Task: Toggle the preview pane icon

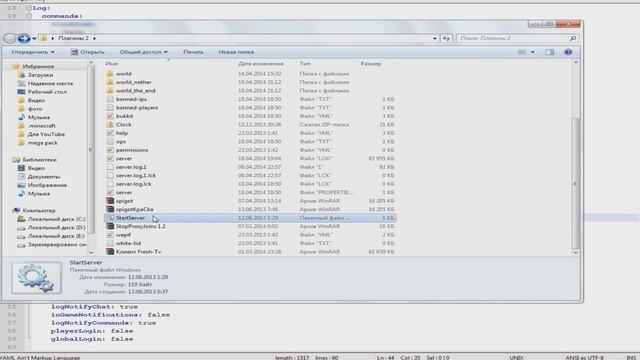Action: [x=550, y=52]
